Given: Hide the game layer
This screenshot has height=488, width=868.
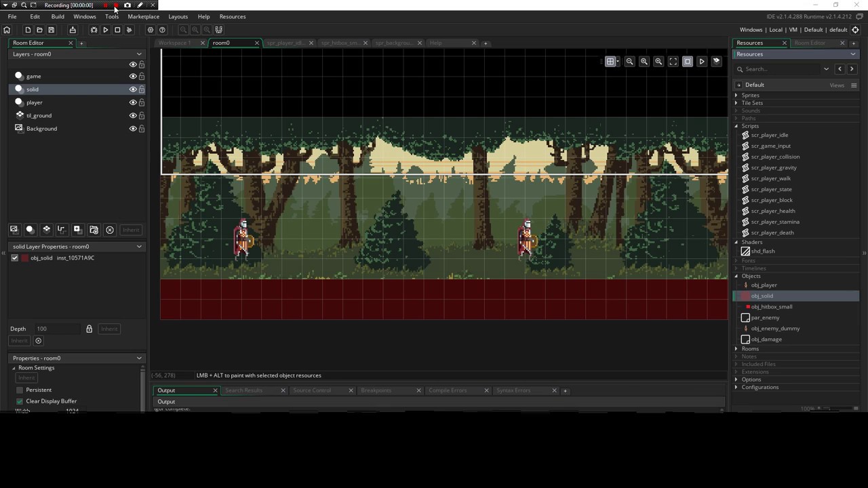Looking at the screenshot, I should coord(133,77).
